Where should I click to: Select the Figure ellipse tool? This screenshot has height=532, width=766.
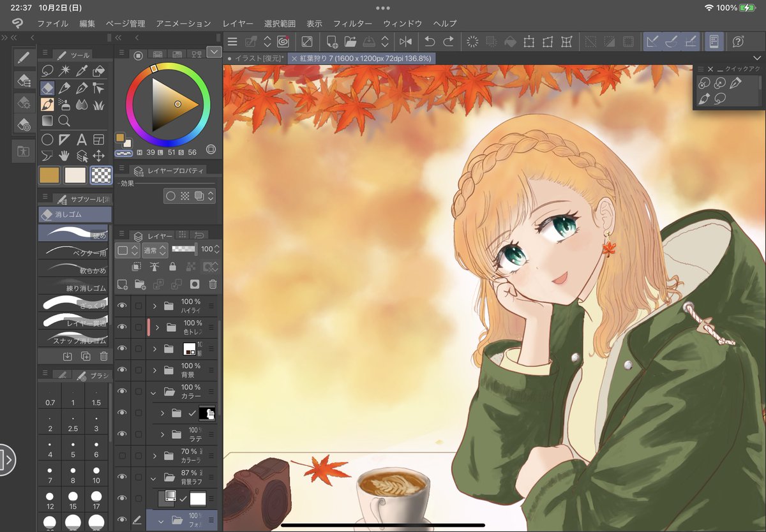click(47, 139)
